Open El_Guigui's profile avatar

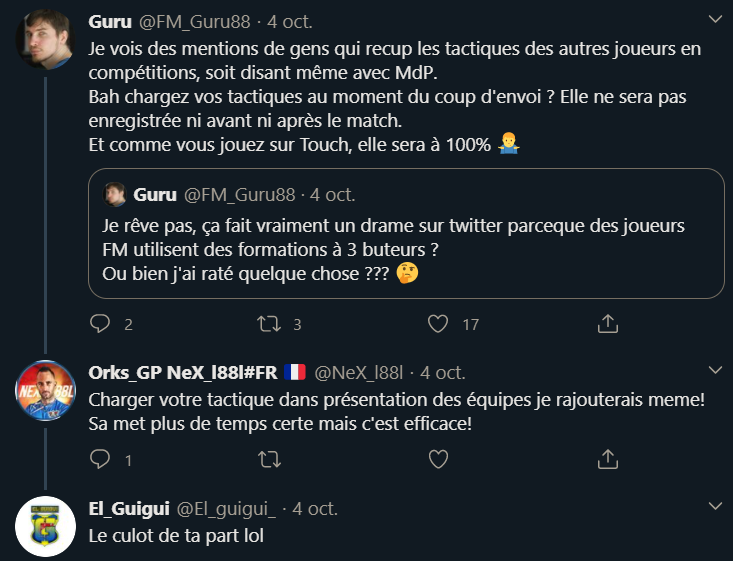[x=45, y=526]
